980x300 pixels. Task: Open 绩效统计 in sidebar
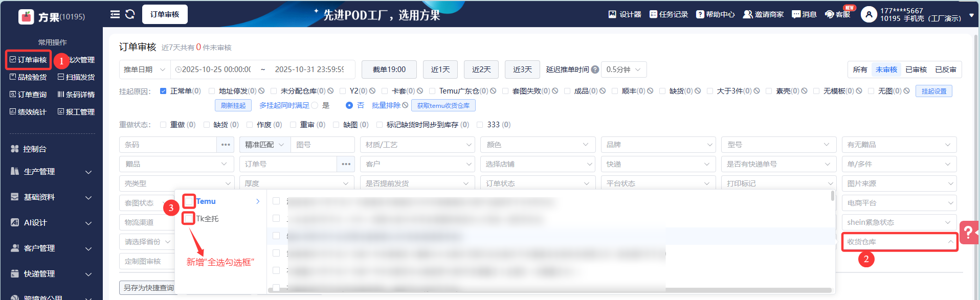click(28, 112)
